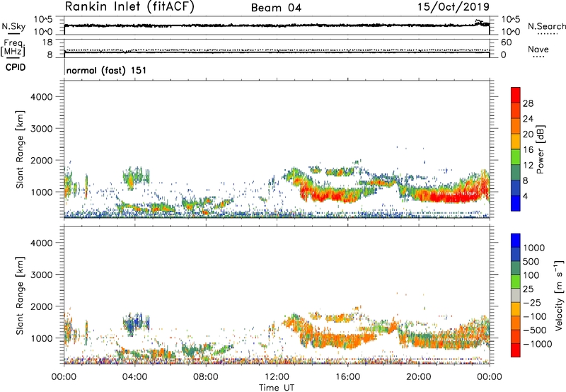Click the date '15/Oct/2019'
The image size is (566, 392).
click(x=454, y=7)
